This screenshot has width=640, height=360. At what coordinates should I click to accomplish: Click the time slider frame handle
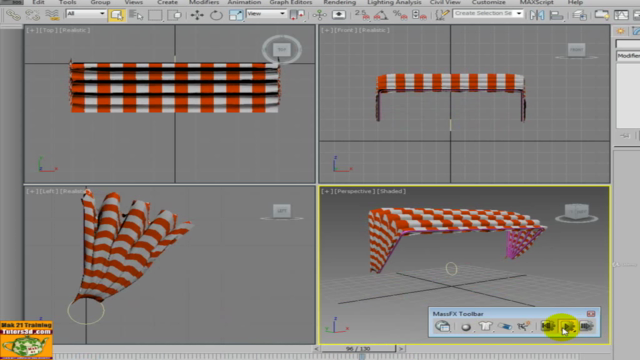[358, 349]
